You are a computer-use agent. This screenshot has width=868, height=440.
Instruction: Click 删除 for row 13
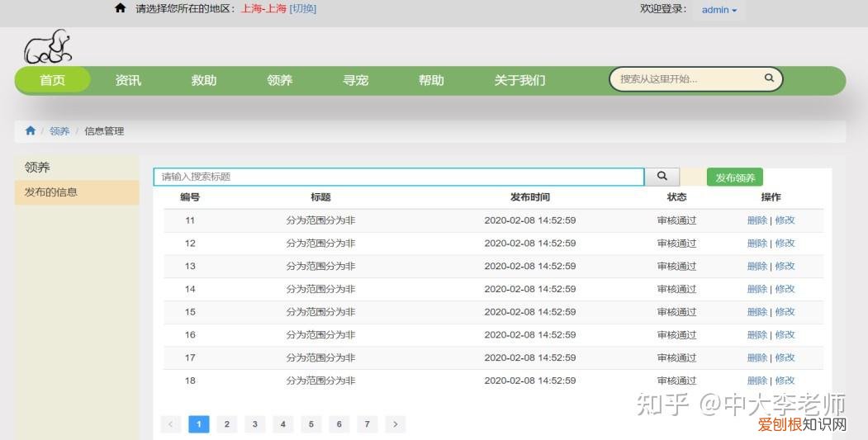(757, 266)
